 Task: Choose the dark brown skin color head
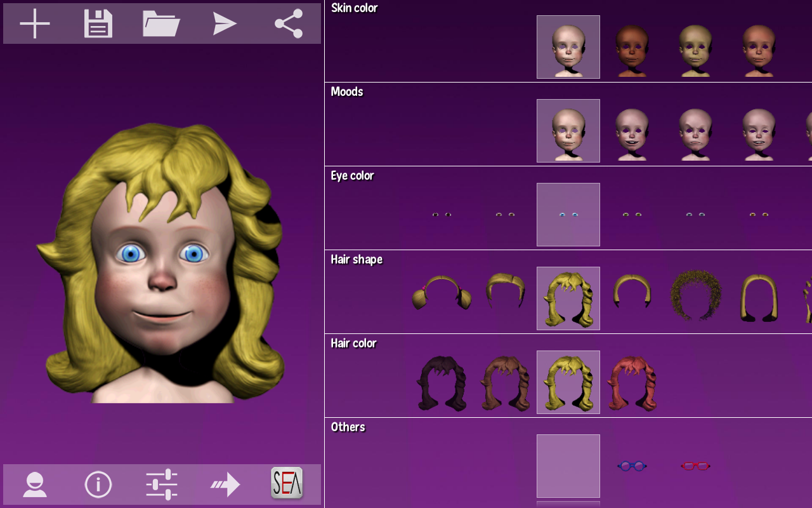click(632, 50)
